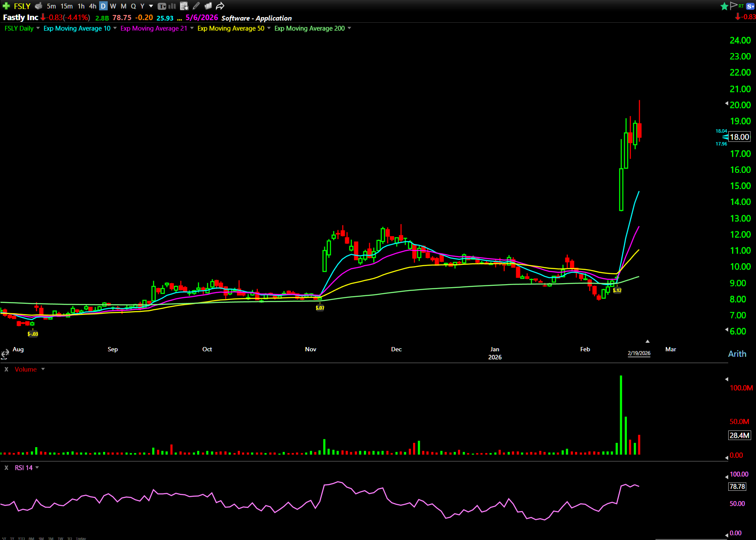This screenshot has width=756, height=540.
Task: Click the pencil drawing tools icon
Action: click(x=196, y=6)
